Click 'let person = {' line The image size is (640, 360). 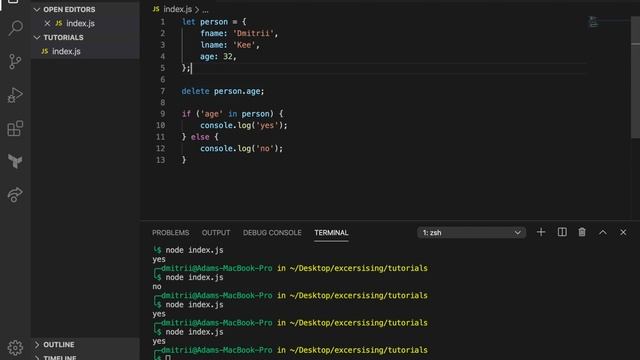(x=214, y=22)
